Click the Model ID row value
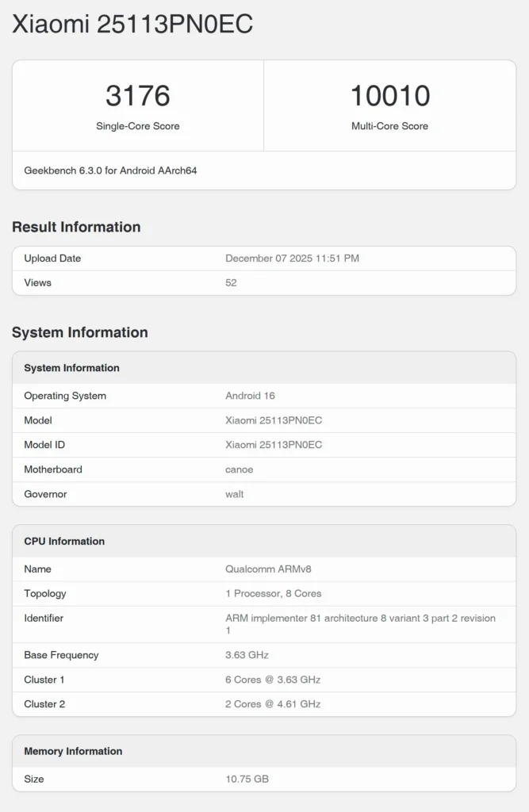Screen dimensions: 529x812 (x=274, y=445)
